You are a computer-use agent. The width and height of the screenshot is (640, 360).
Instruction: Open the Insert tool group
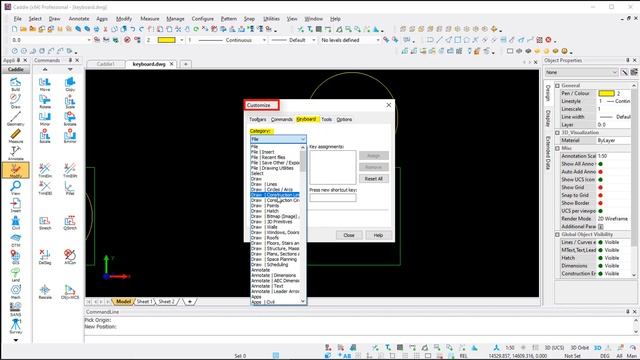16,205
